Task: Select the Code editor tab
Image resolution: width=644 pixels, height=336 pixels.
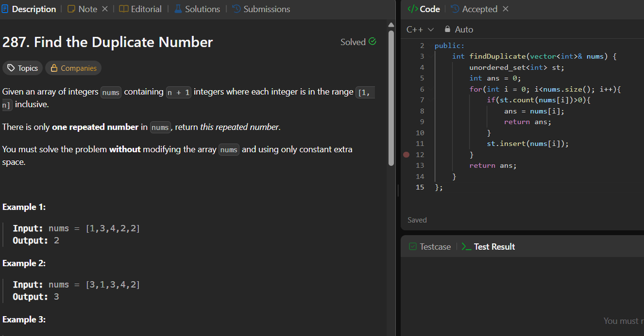Action: [x=424, y=9]
